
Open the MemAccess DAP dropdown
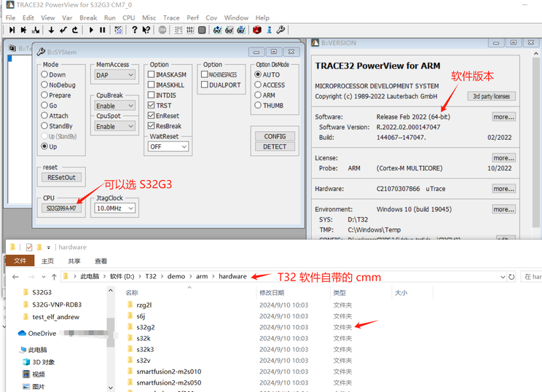(x=114, y=75)
